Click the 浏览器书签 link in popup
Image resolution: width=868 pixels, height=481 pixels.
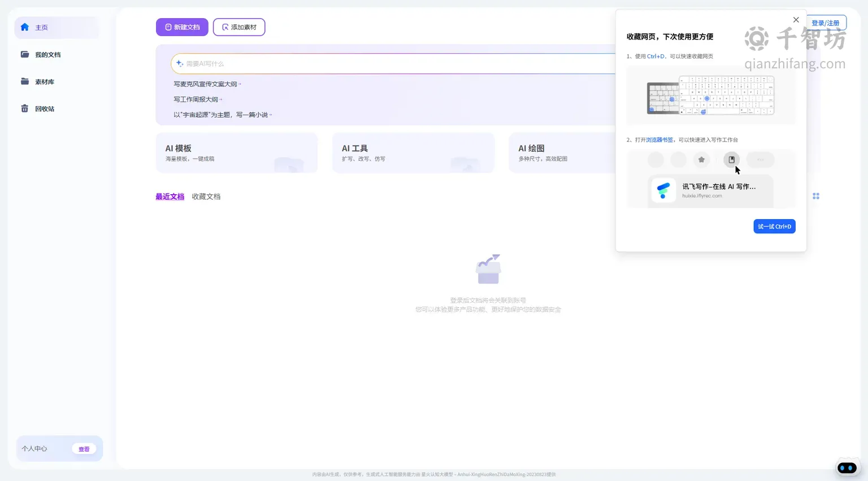tap(659, 140)
